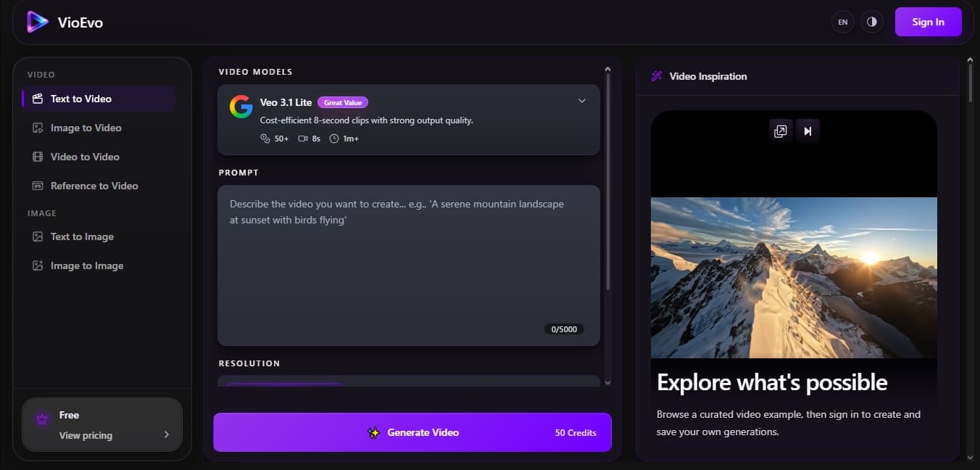Image resolution: width=980 pixels, height=470 pixels.
Task: Click the model description text
Action: click(x=367, y=120)
